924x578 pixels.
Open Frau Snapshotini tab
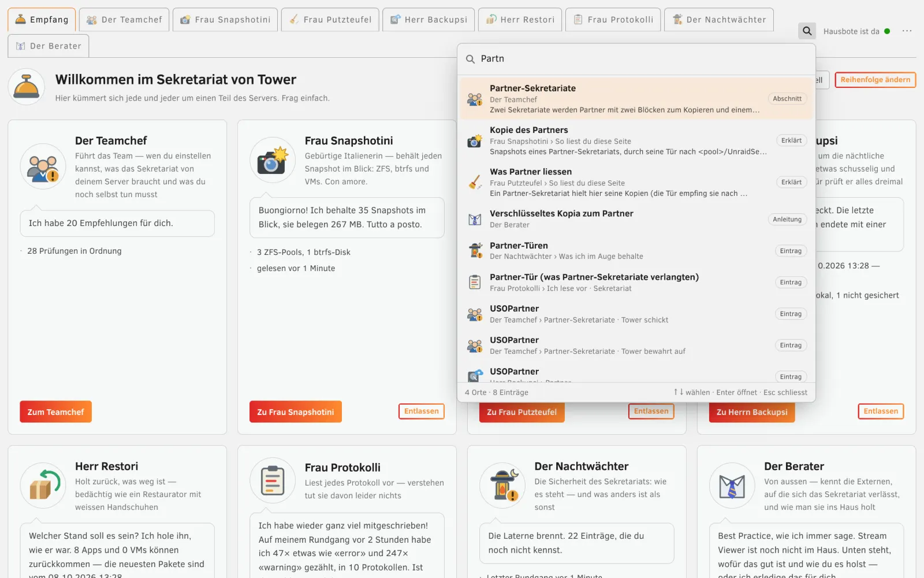pos(225,20)
